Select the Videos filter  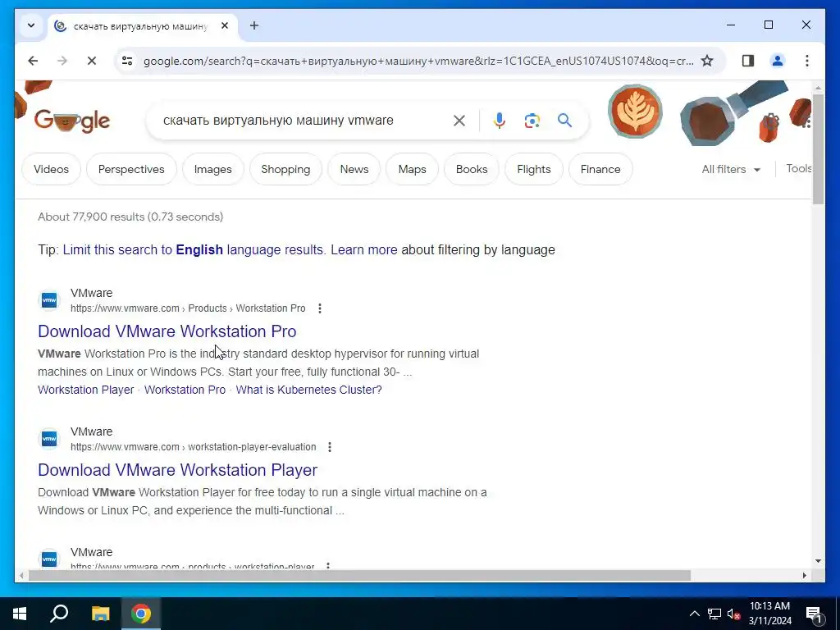[52, 169]
